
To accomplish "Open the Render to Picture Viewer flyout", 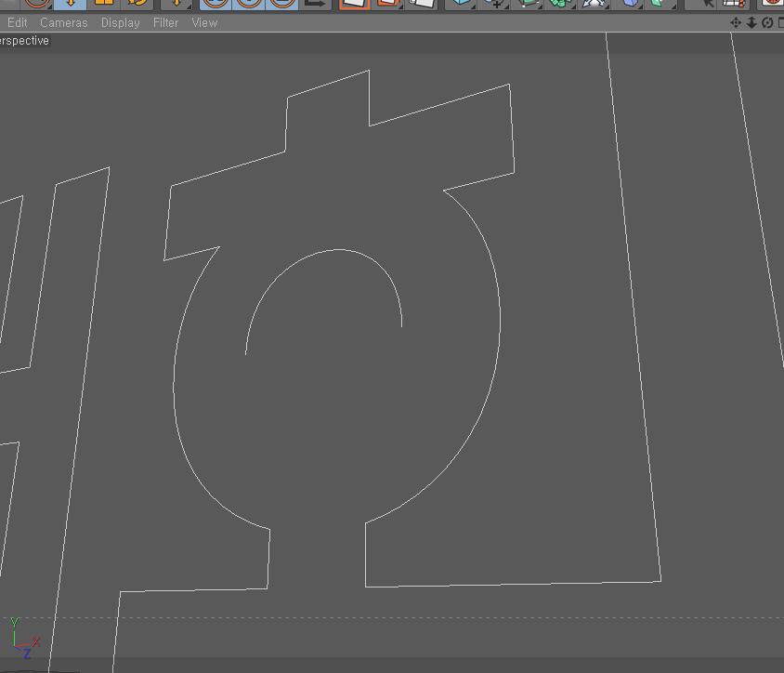I will (387, 4).
